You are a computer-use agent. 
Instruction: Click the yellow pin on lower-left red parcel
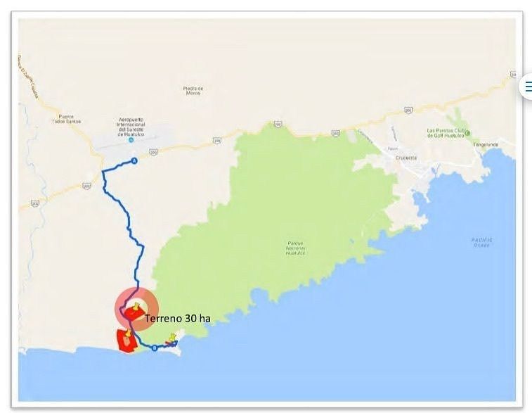click(x=127, y=334)
